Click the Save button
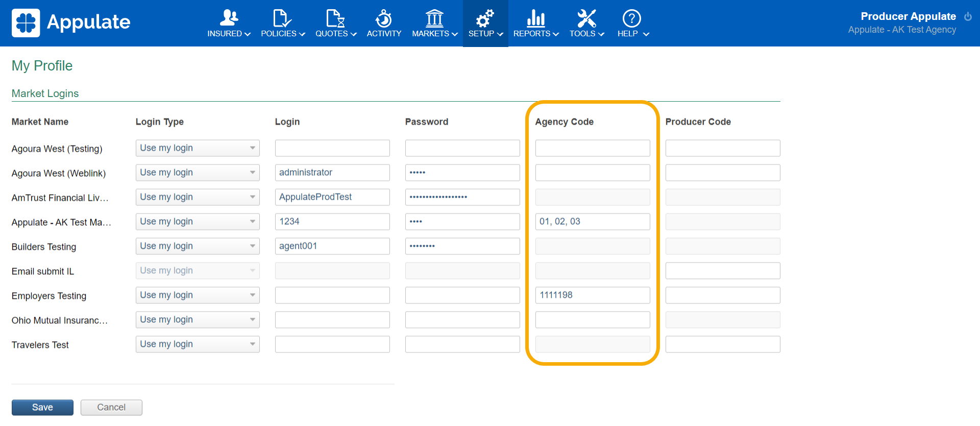Viewport: 980px width, 426px height. click(x=42, y=407)
